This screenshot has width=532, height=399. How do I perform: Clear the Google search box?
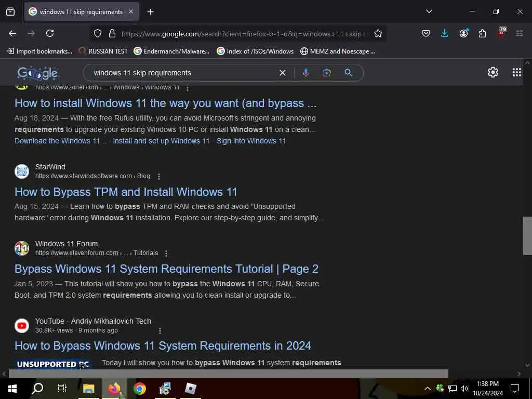(x=282, y=73)
